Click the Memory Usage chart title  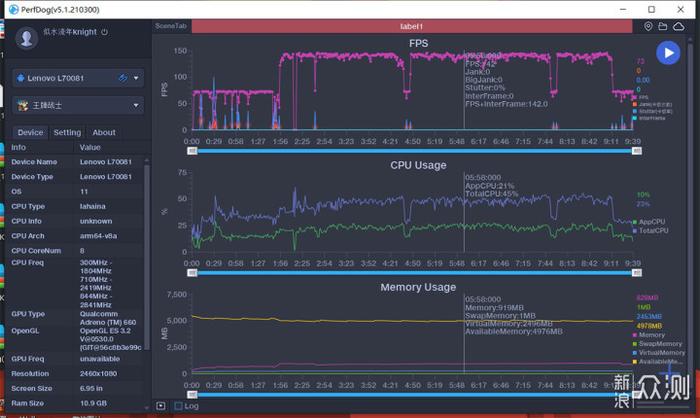point(418,287)
